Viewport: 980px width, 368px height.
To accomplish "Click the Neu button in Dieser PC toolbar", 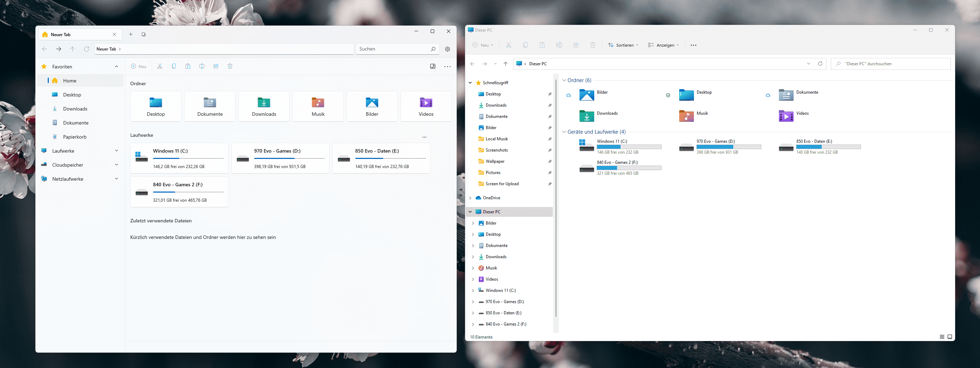I will (x=483, y=45).
